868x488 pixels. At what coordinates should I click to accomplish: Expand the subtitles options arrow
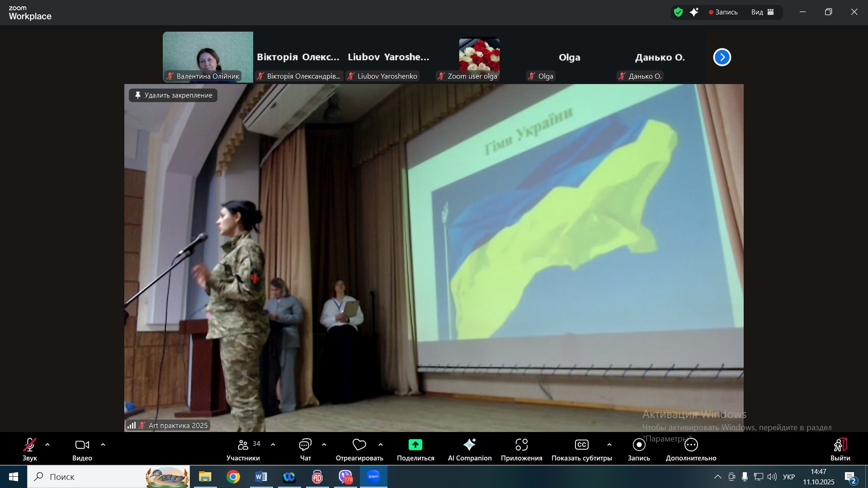(609, 445)
